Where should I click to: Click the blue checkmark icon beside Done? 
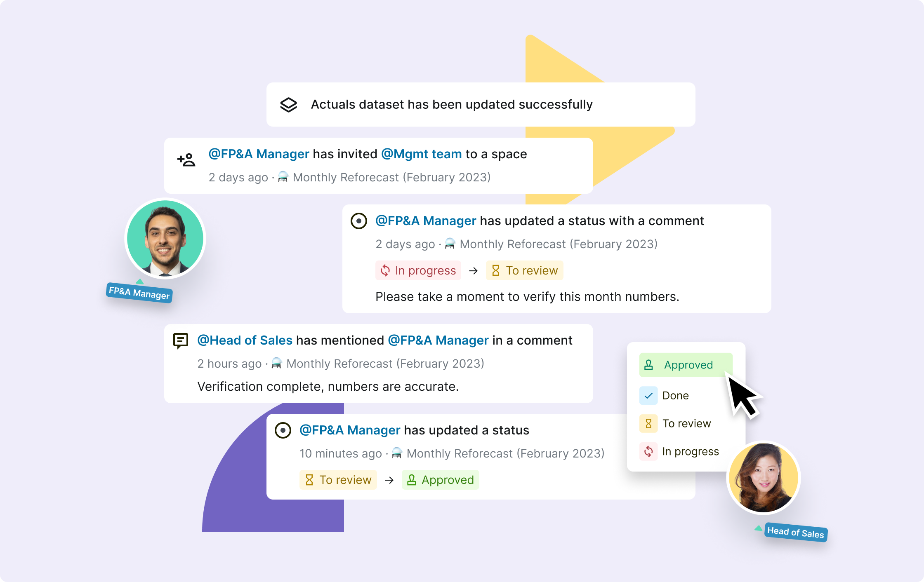tap(648, 396)
